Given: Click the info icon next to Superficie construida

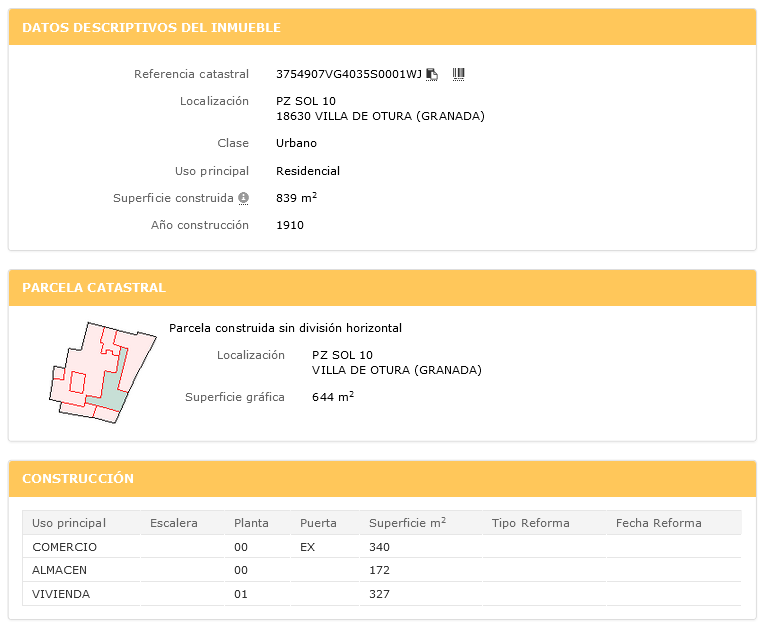Looking at the screenshot, I should 243,198.
